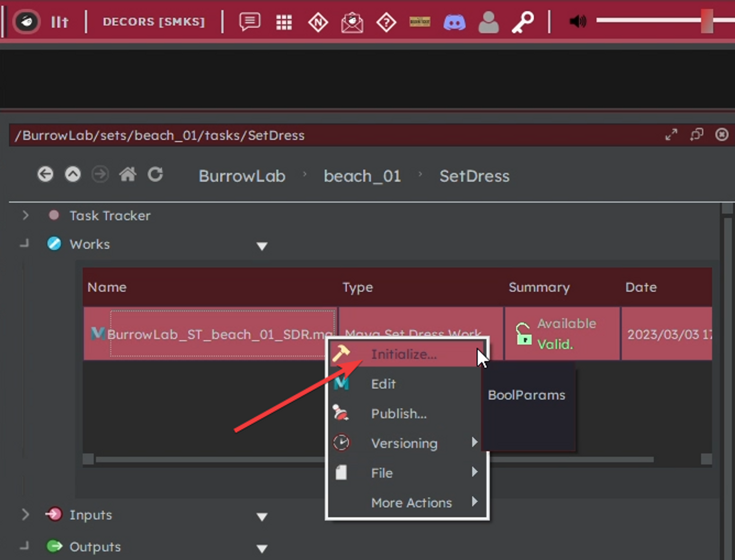This screenshot has width=735, height=560.
Task: Click the key icon
Action: [523, 22]
